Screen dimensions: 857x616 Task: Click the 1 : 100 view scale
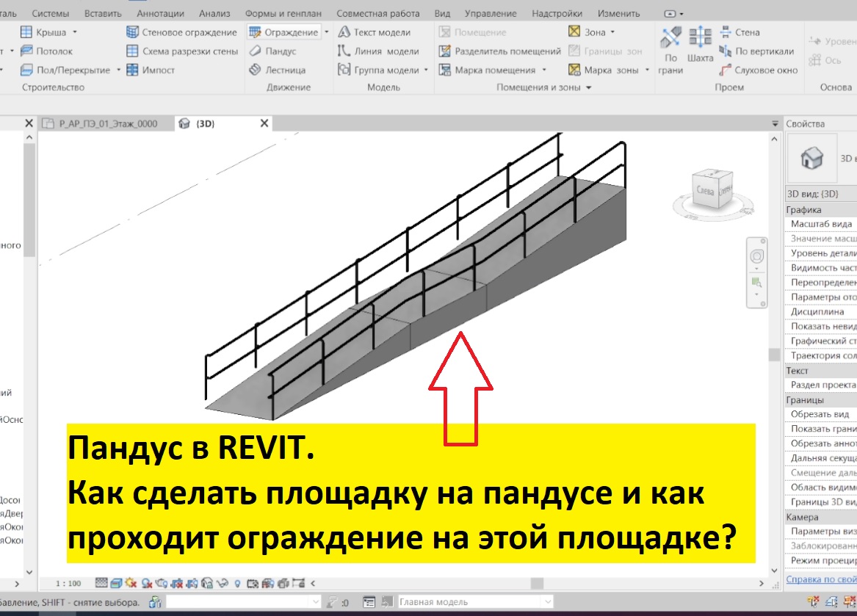pos(68,583)
